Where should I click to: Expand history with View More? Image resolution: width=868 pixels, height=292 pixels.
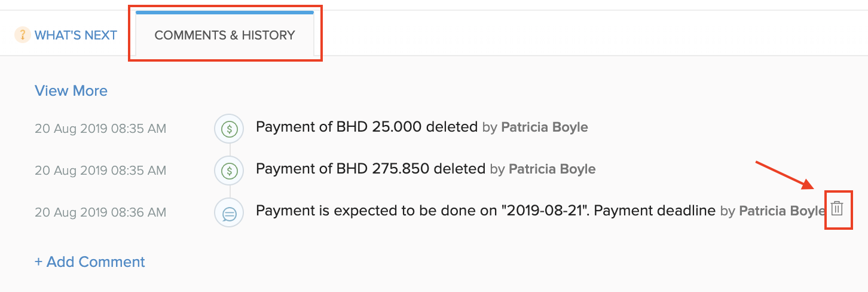71,91
